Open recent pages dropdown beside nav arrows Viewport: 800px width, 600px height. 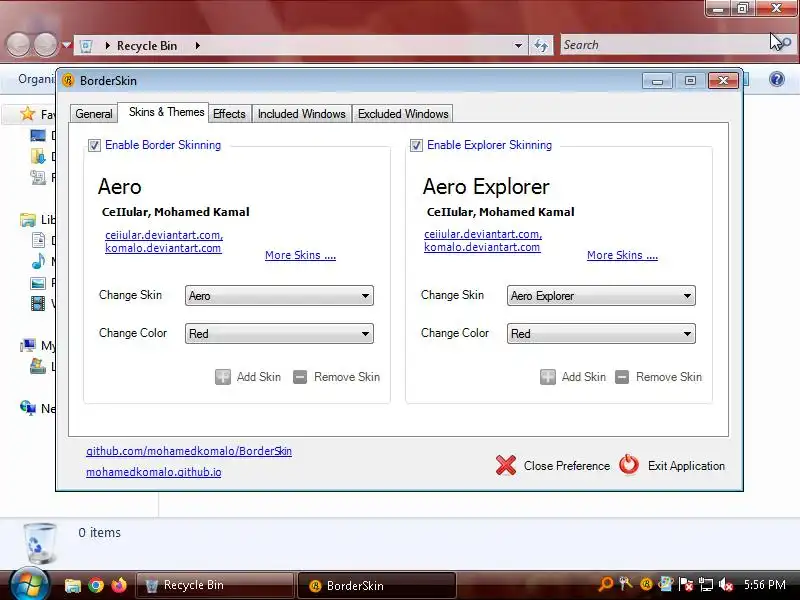(x=66, y=45)
